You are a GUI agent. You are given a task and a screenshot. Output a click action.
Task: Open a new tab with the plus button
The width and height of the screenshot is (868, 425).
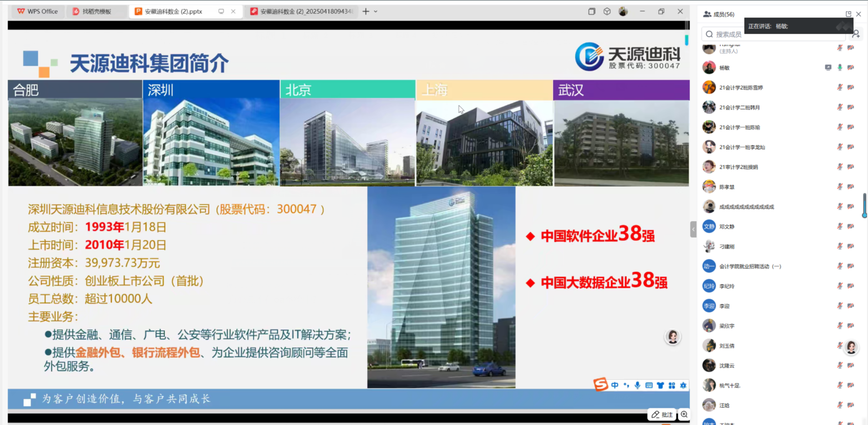(366, 12)
